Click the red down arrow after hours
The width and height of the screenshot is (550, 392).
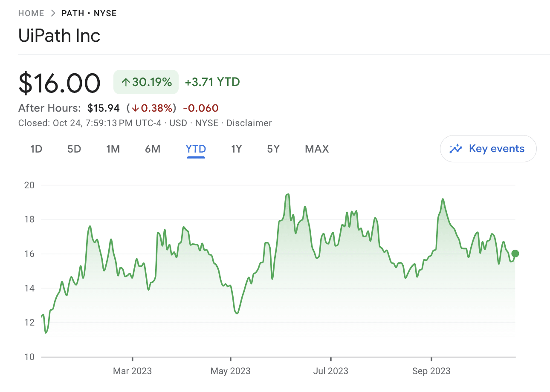[x=136, y=108]
